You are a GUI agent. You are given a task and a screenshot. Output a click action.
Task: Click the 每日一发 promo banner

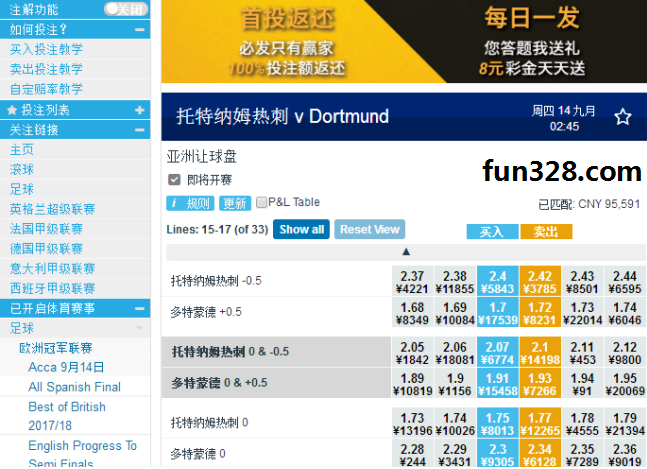pyautogui.click(x=531, y=41)
